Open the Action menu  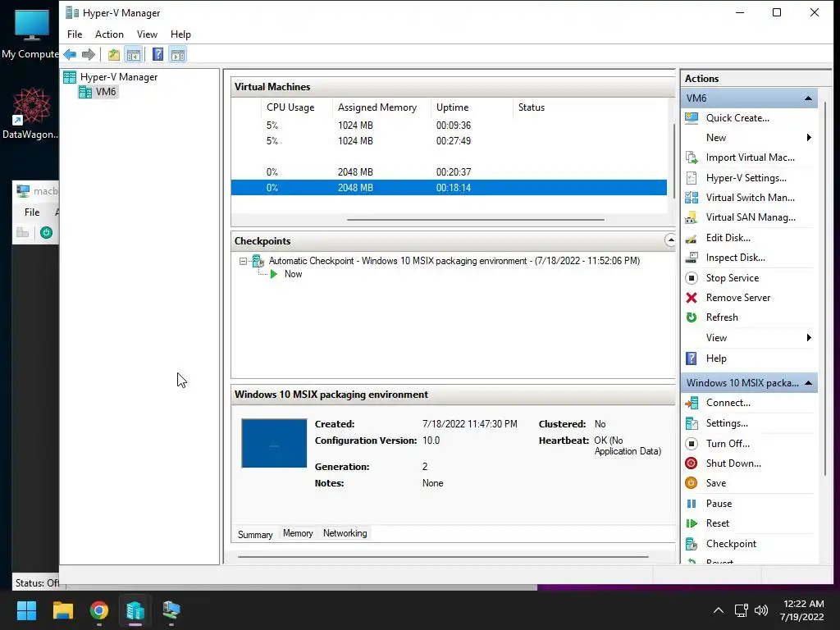[109, 34]
